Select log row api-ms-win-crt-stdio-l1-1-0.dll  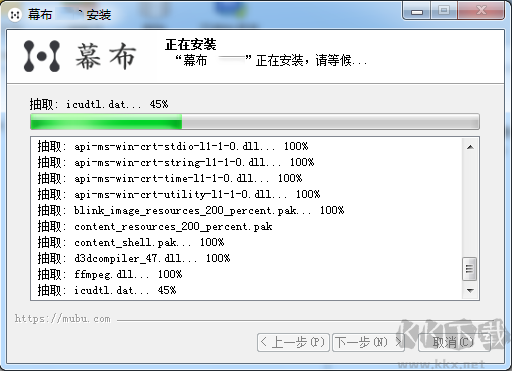click(173, 146)
